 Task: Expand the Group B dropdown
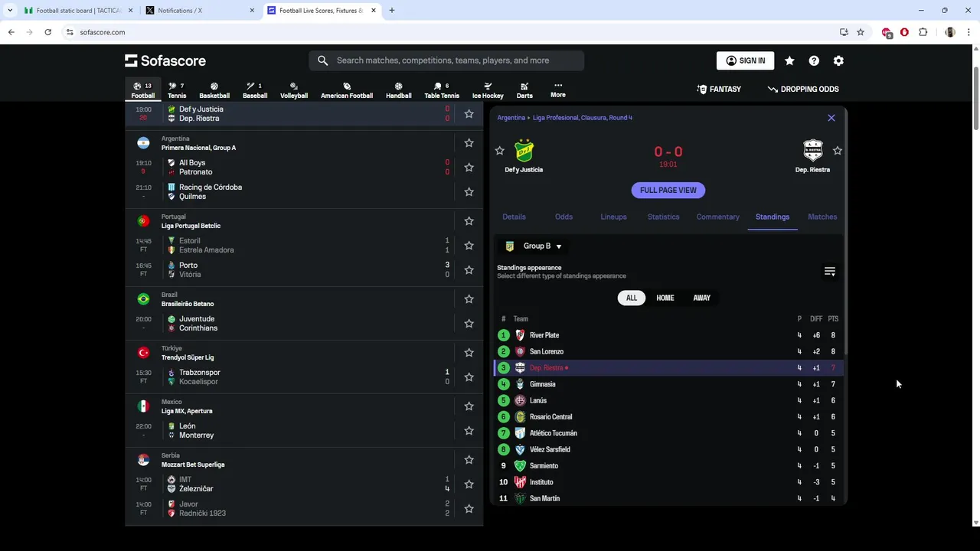pyautogui.click(x=533, y=246)
